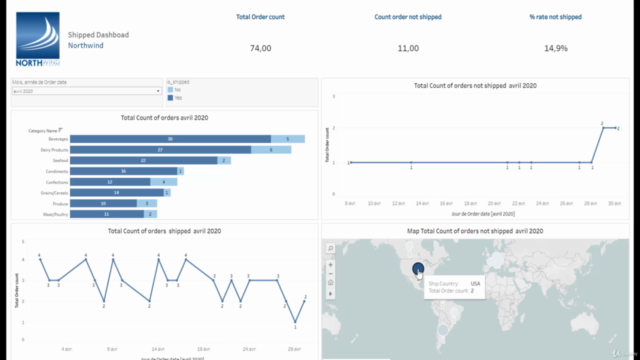Click the '% rate not shipped' heading

click(556, 17)
